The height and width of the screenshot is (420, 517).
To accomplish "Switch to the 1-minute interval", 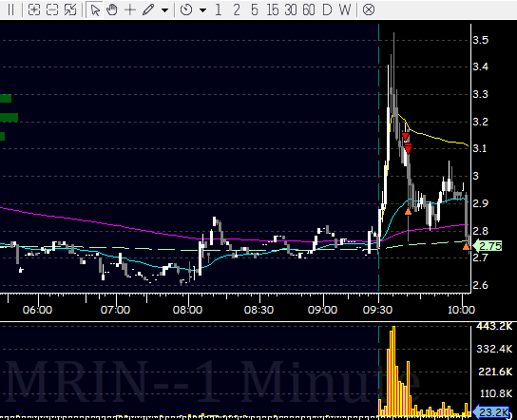I will pos(218,10).
